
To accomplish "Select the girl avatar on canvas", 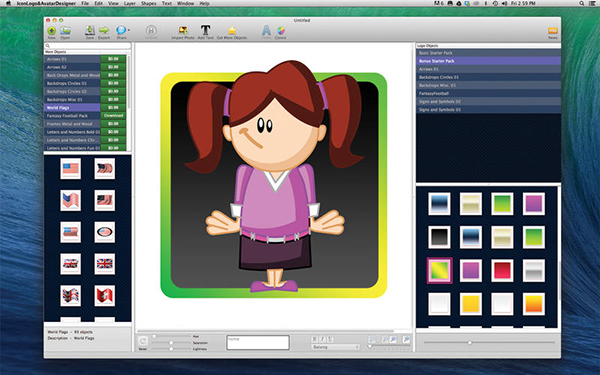I will coord(274,176).
